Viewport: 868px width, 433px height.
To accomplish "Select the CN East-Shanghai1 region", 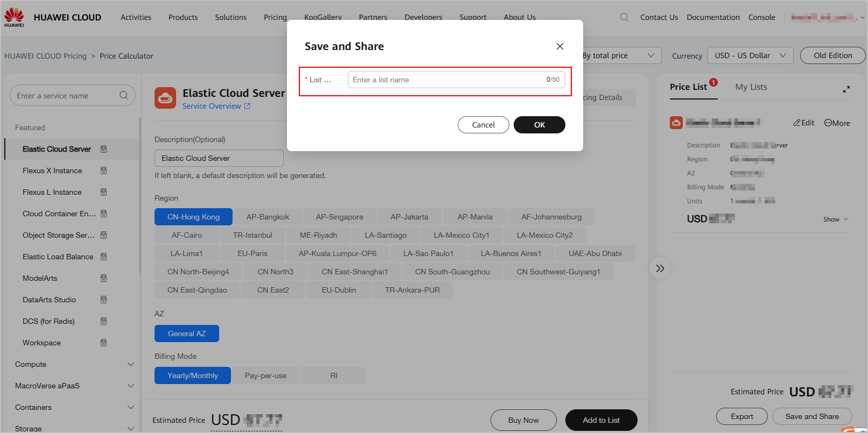I will [355, 272].
